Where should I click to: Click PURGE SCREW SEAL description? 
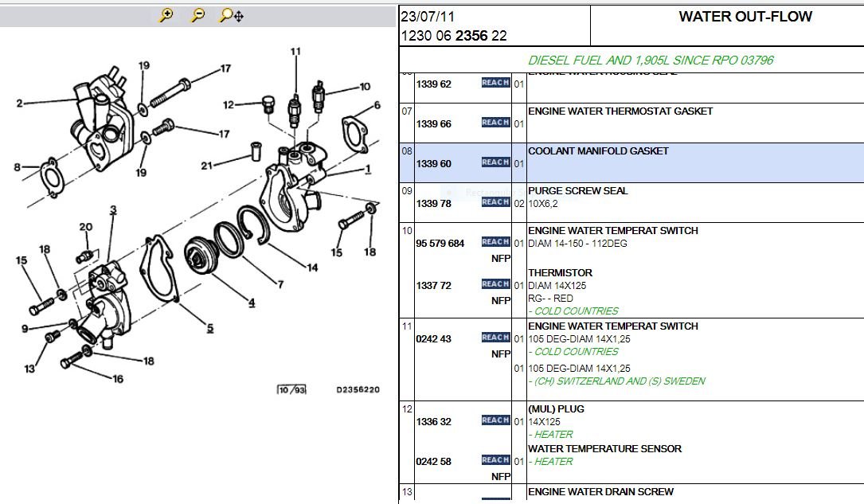point(578,191)
